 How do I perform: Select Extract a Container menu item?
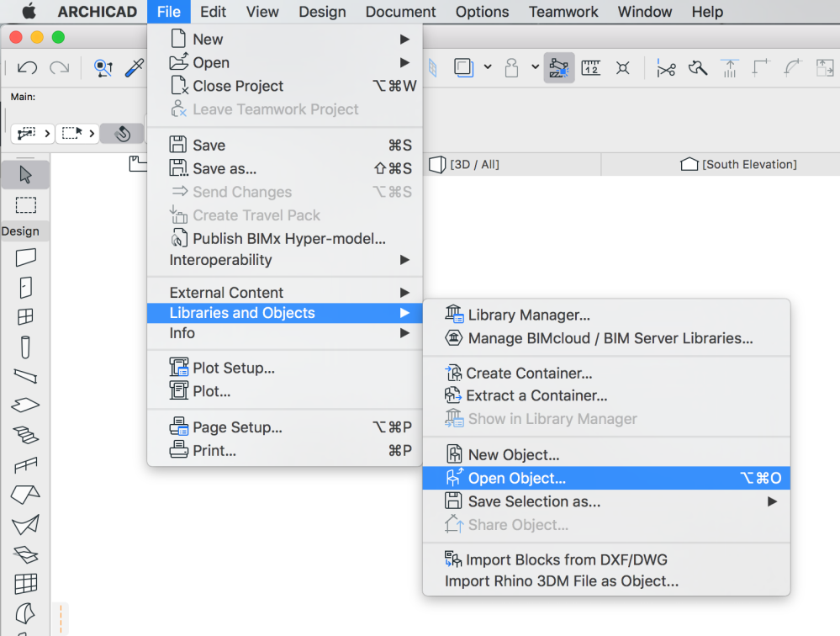click(606, 395)
